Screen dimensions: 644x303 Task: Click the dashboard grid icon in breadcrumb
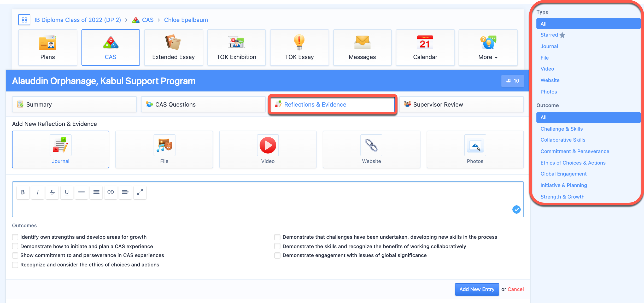coord(24,20)
